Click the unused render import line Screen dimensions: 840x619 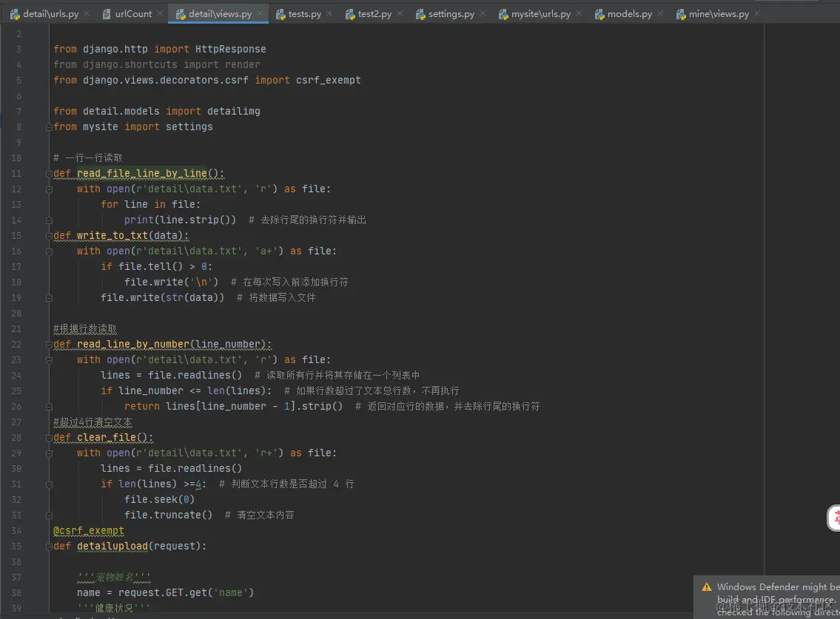tap(156, 65)
